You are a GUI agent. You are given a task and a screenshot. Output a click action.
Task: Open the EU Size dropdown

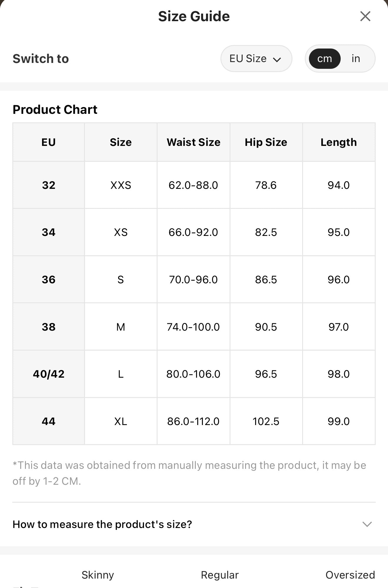point(256,59)
